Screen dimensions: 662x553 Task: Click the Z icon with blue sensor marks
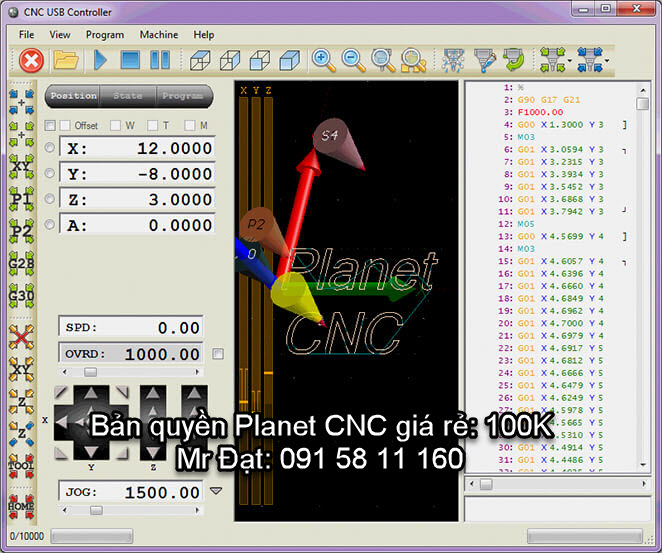pos(21,434)
